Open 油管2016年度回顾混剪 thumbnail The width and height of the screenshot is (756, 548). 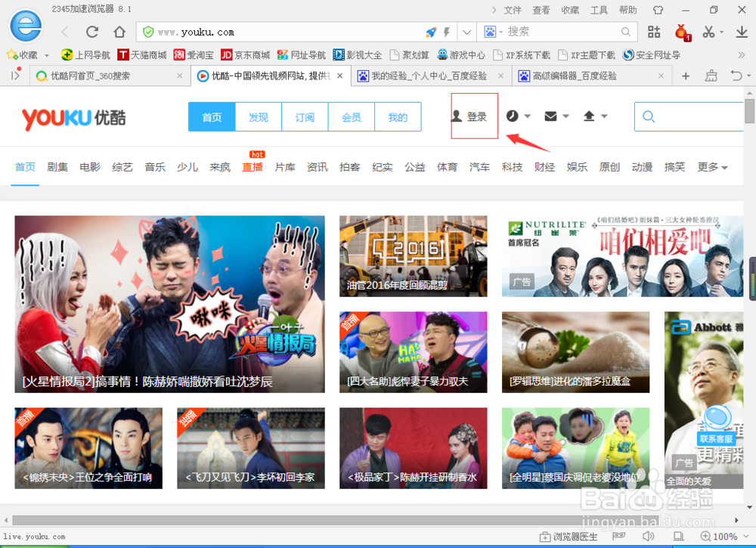tap(414, 256)
